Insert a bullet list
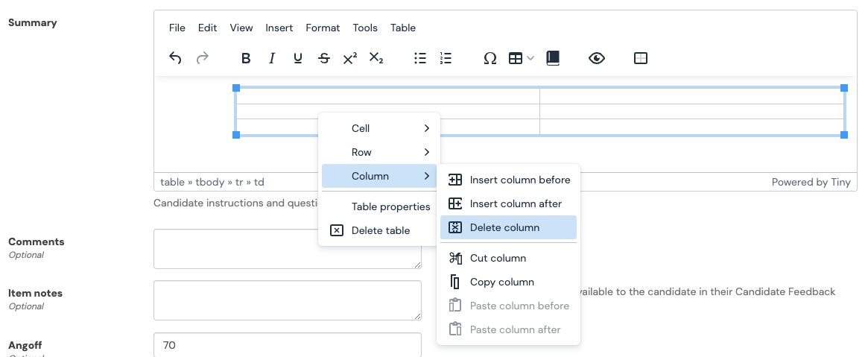Viewport: 868px width, 357px height. coord(420,58)
